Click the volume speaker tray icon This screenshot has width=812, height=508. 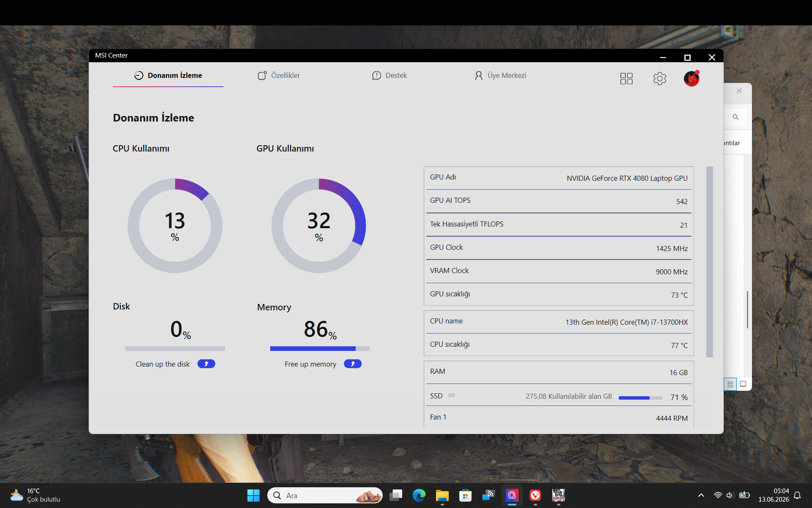[730, 495]
